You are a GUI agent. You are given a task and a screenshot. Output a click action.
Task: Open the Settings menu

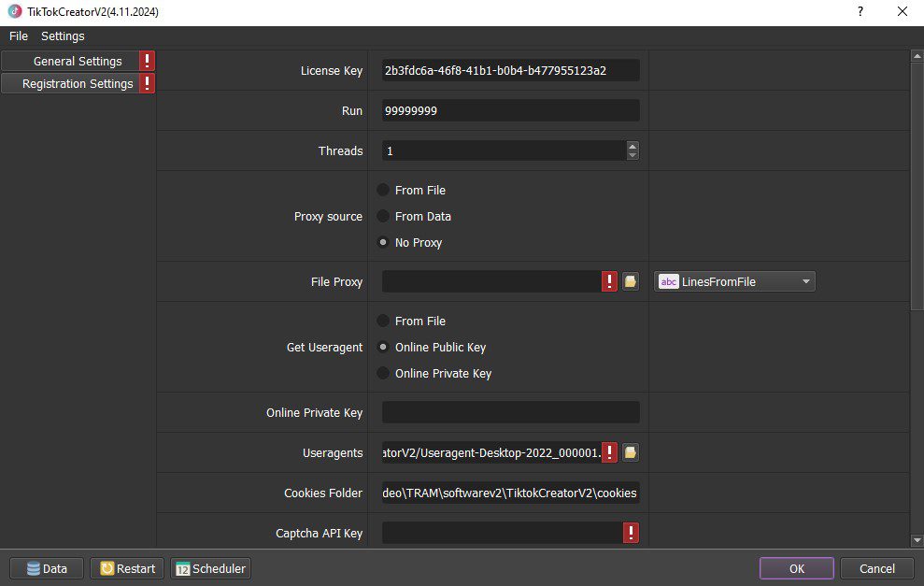coord(63,36)
